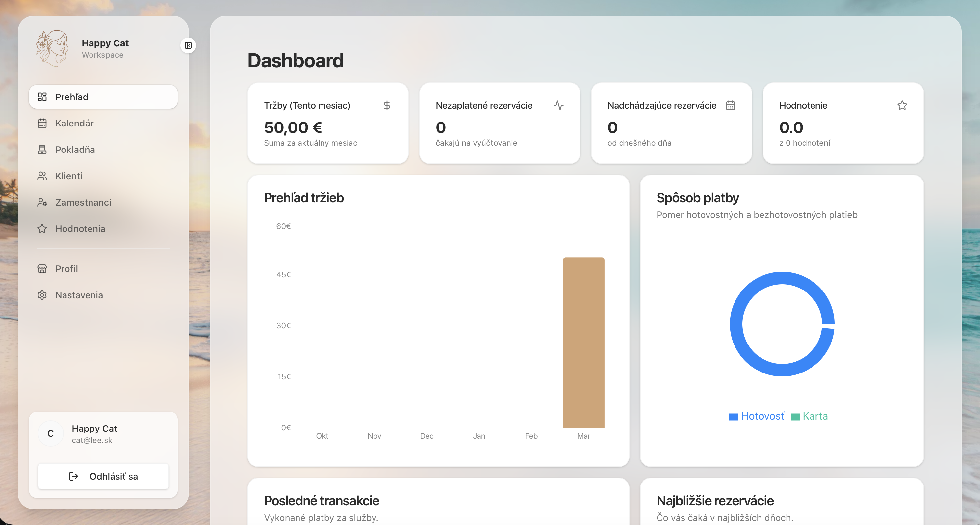The image size is (980, 525).
Task: Collapse the sidebar using the panel toggle
Action: pos(188,45)
